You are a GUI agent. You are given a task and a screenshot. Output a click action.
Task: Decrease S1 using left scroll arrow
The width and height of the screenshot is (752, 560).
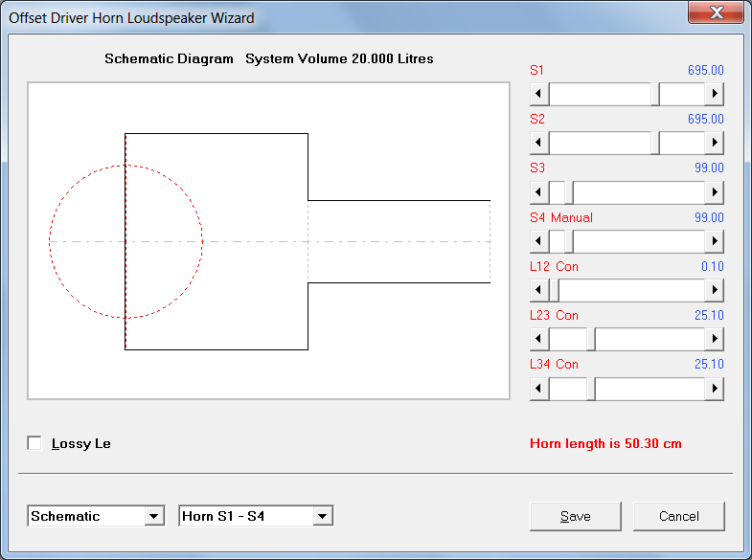(539, 94)
